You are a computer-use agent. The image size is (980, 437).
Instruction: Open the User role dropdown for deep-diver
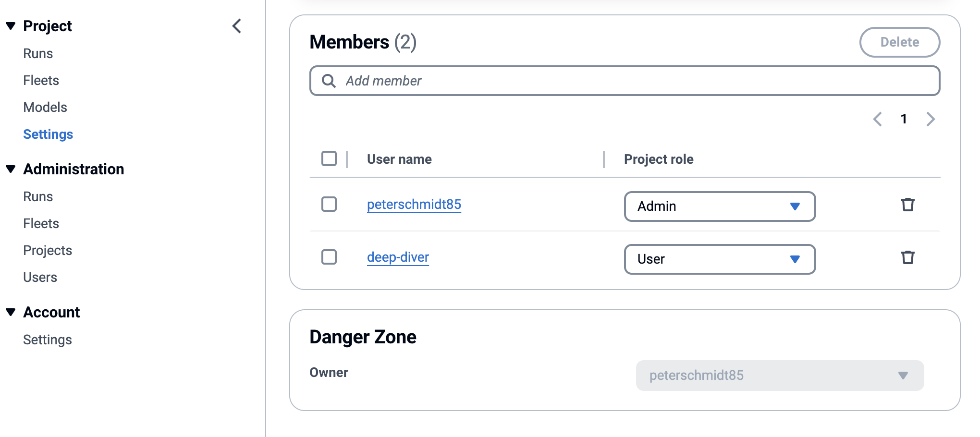720,259
